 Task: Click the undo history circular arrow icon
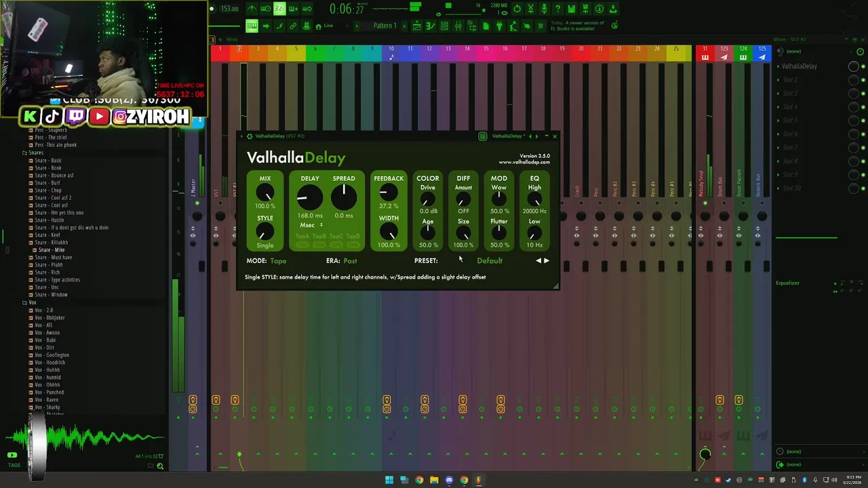pos(517,9)
